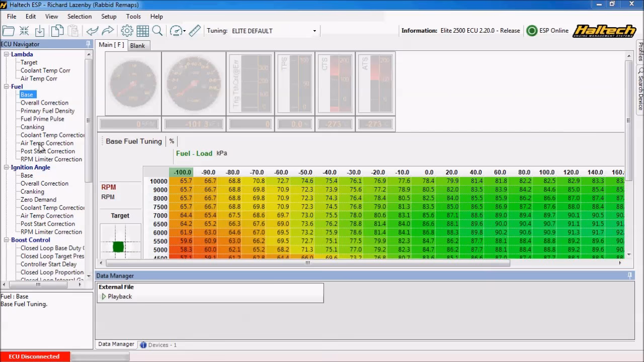
Task: Click the green ESP Online status icon
Action: click(532, 31)
